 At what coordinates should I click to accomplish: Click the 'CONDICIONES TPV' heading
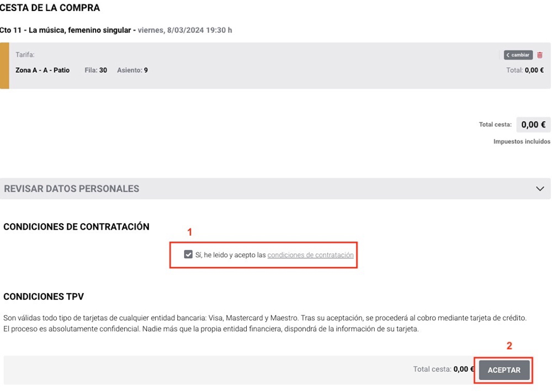(x=44, y=296)
